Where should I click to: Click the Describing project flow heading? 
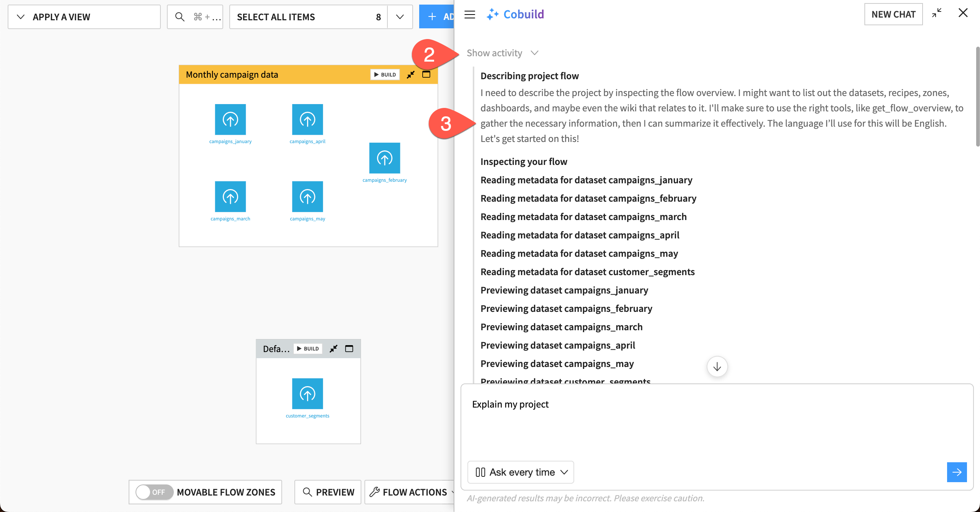pos(529,76)
